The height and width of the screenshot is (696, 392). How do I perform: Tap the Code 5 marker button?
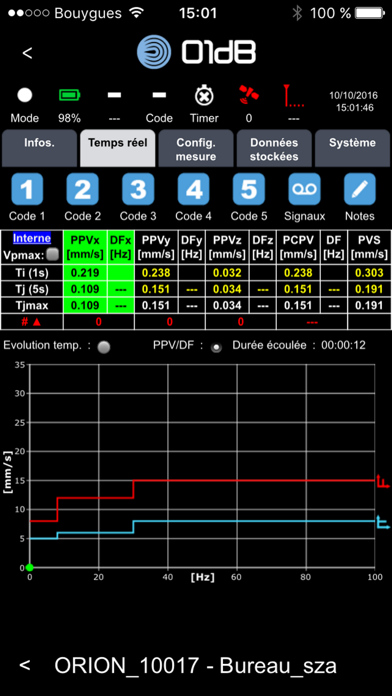(x=249, y=189)
